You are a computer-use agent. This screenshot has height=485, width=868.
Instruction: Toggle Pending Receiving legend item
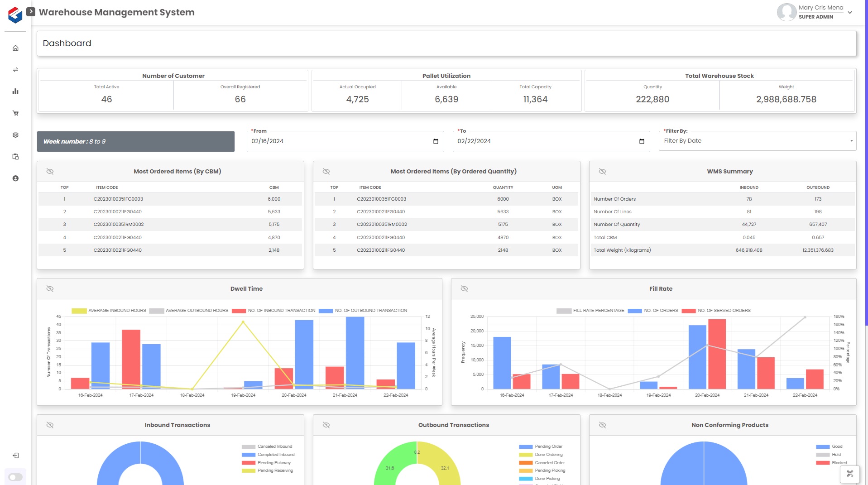(268, 471)
